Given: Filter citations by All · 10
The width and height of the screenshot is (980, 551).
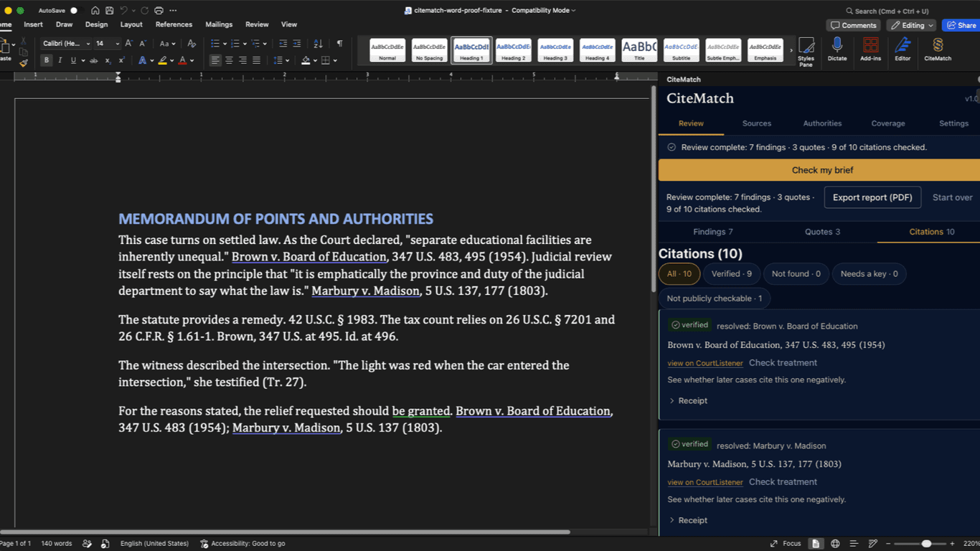Looking at the screenshot, I should coord(679,274).
